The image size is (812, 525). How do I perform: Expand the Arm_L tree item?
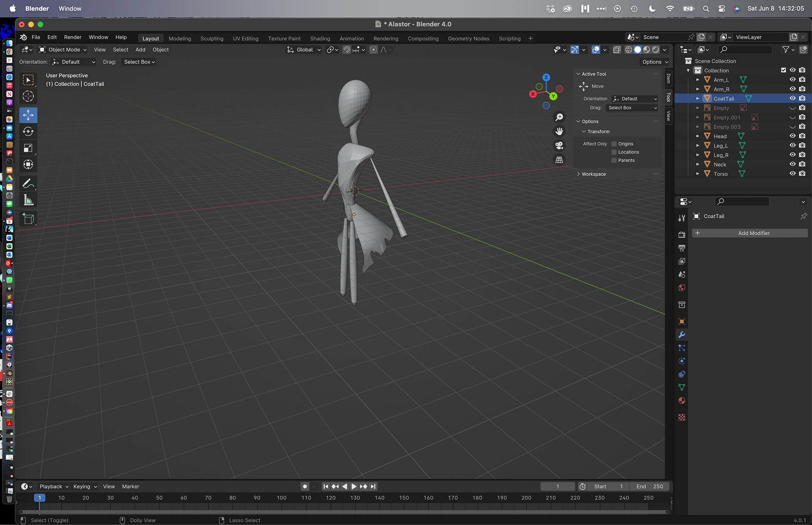click(697, 80)
